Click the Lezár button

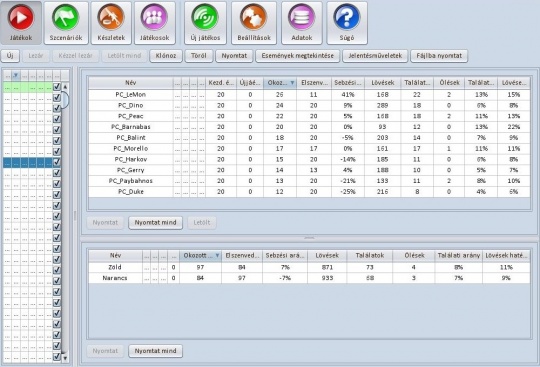coord(36,56)
